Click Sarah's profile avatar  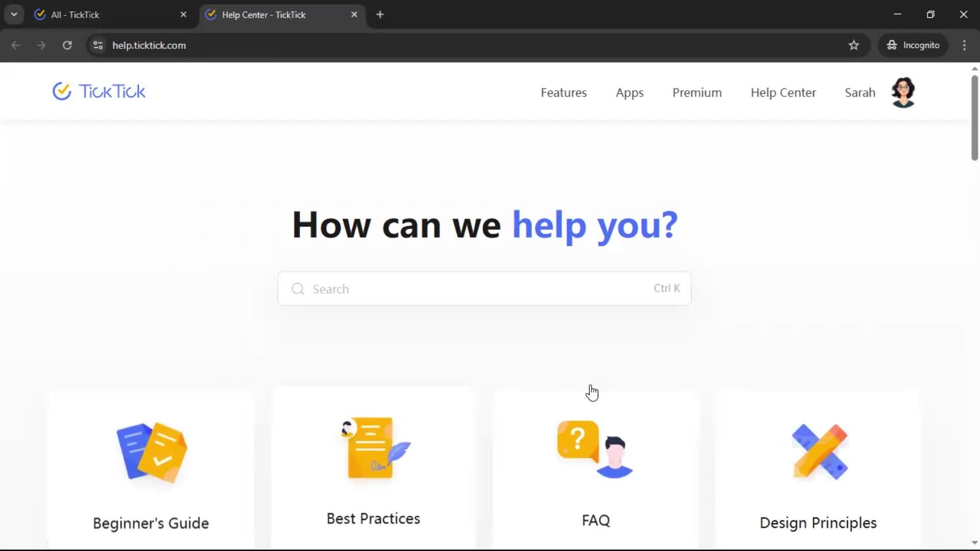click(x=903, y=92)
